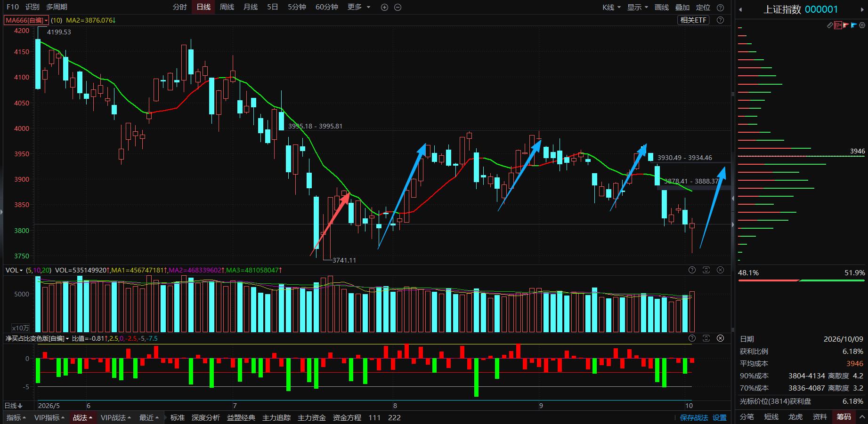The width and height of the screenshot is (868, 424).
Task: Switch to 分时 intraday view
Action: point(179,7)
